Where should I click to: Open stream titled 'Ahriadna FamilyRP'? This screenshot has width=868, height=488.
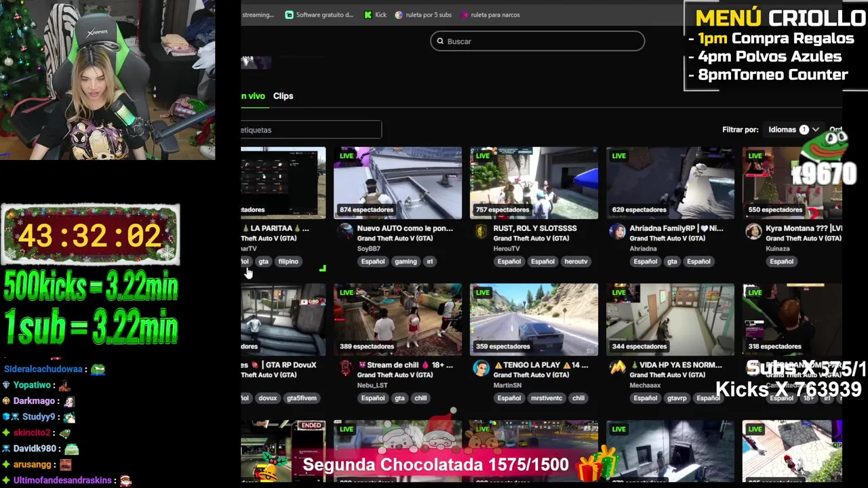(x=676, y=228)
